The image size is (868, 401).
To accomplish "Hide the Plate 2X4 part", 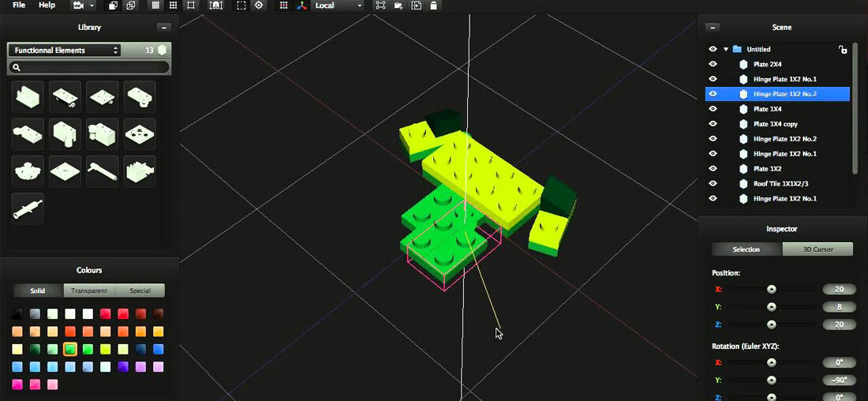I will [x=713, y=64].
